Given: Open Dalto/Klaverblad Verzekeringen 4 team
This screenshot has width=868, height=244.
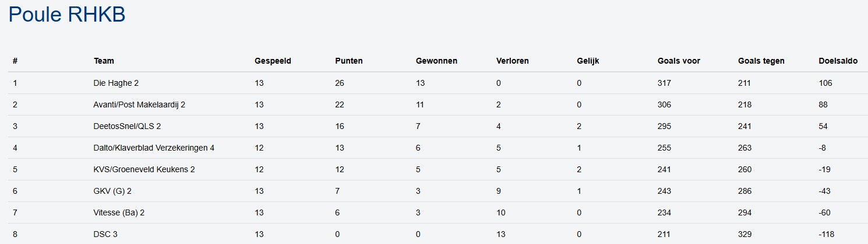Looking at the screenshot, I should click(x=154, y=148).
